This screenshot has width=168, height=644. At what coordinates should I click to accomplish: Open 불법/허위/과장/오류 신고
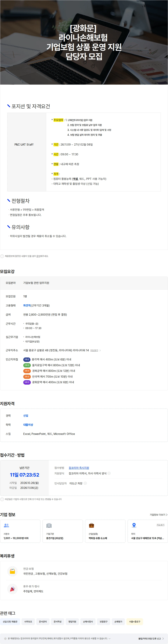tap(151, 638)
